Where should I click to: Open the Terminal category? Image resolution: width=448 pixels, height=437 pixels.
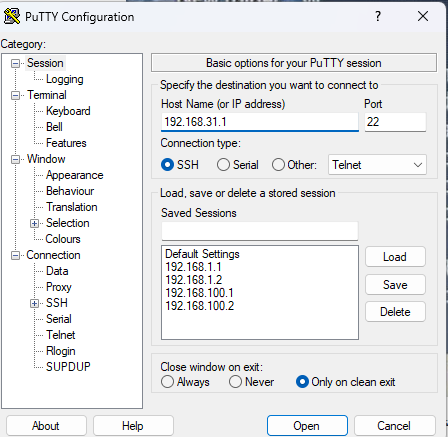point(47,95)
